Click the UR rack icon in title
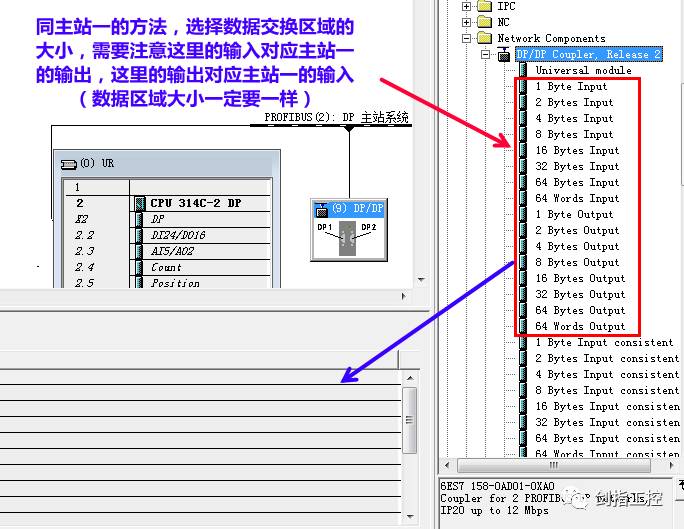This screenshot has width=684, height=529. 68,163
